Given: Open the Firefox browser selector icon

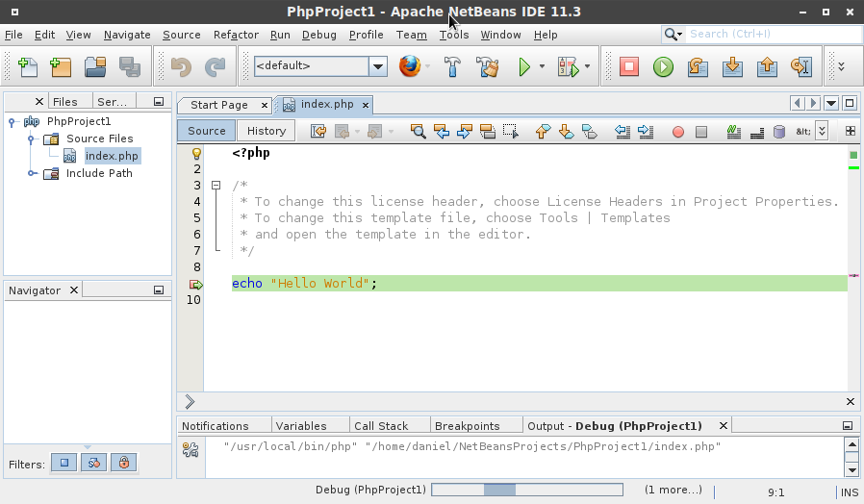Looking at the screenshot, I should 410,66.
